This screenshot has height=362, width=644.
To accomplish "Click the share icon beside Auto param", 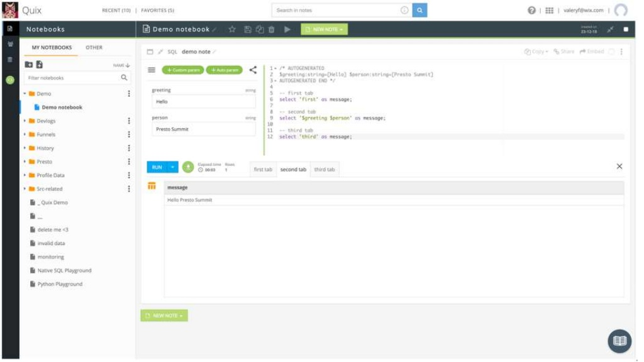I will 253,70.
